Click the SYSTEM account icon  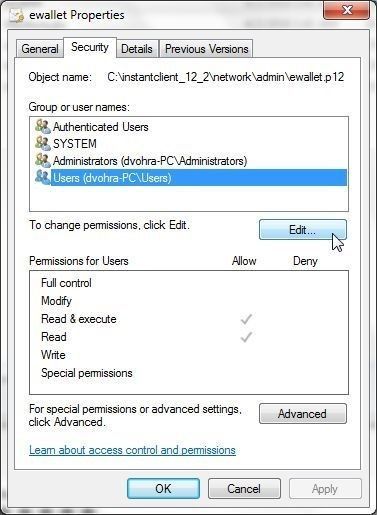pos(43,144)
